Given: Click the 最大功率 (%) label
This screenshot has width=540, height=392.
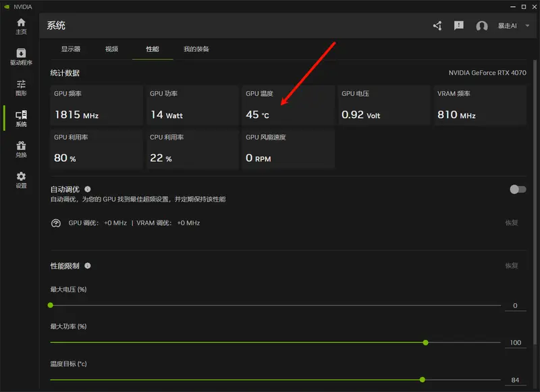Looking at the screenshot, I should pyautogui.click(x=69, y=327).
